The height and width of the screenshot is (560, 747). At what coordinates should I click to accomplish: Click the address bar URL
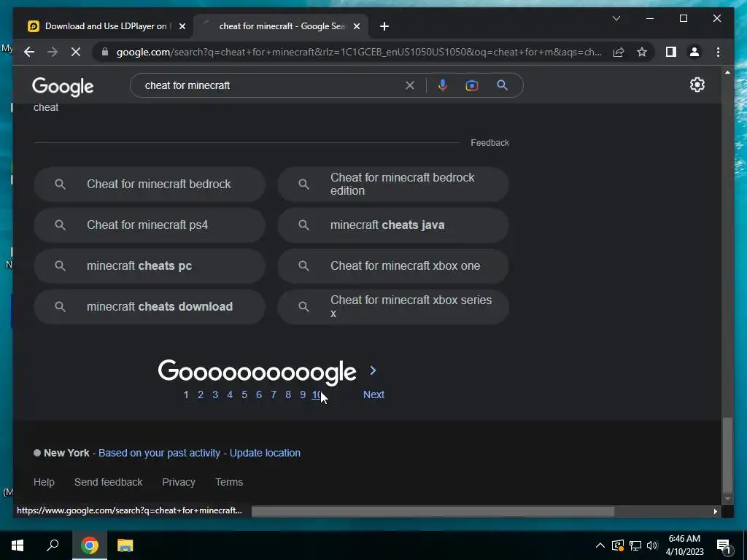(x=359, y=52)
